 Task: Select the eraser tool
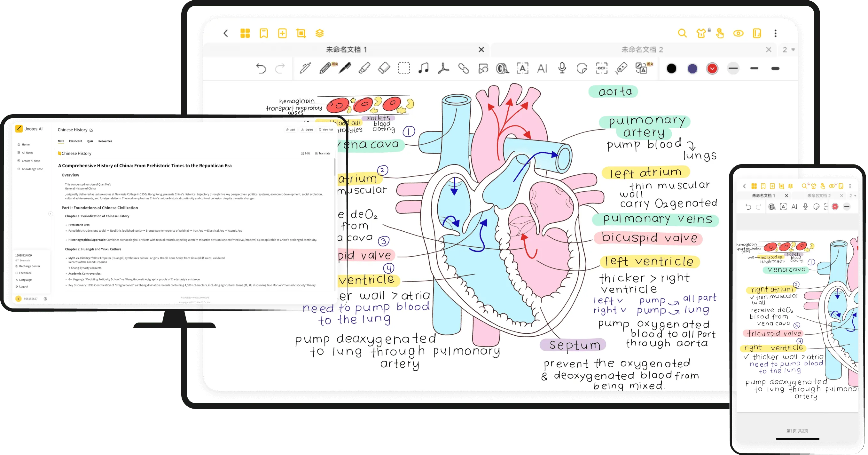384,68
